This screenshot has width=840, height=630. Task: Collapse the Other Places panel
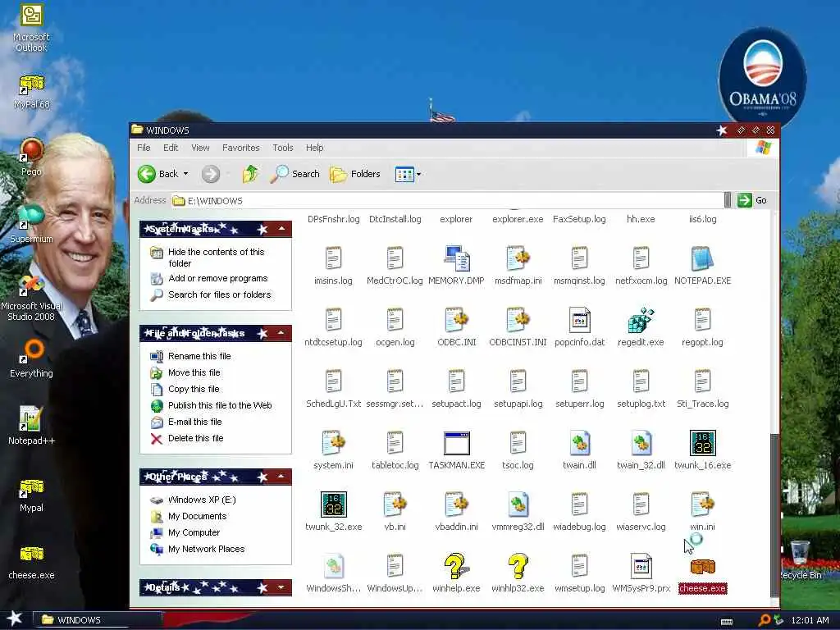click(x=281, y=477)
